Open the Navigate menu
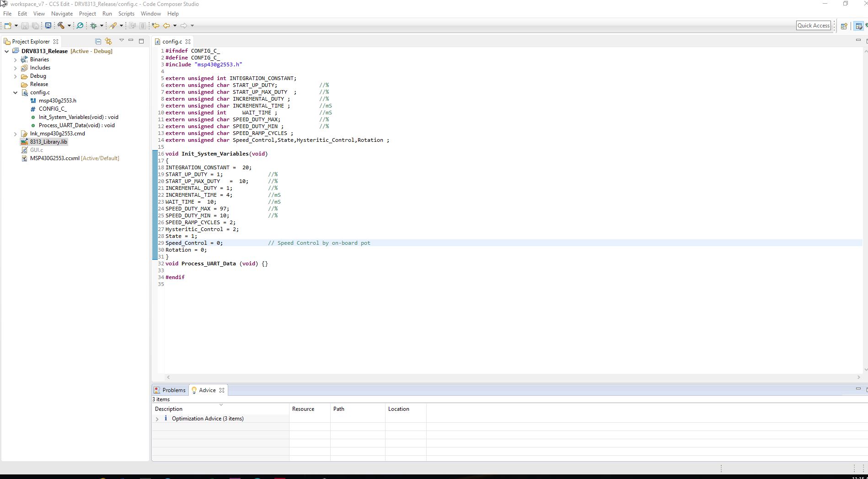The image size is (868, 479). 62,14
